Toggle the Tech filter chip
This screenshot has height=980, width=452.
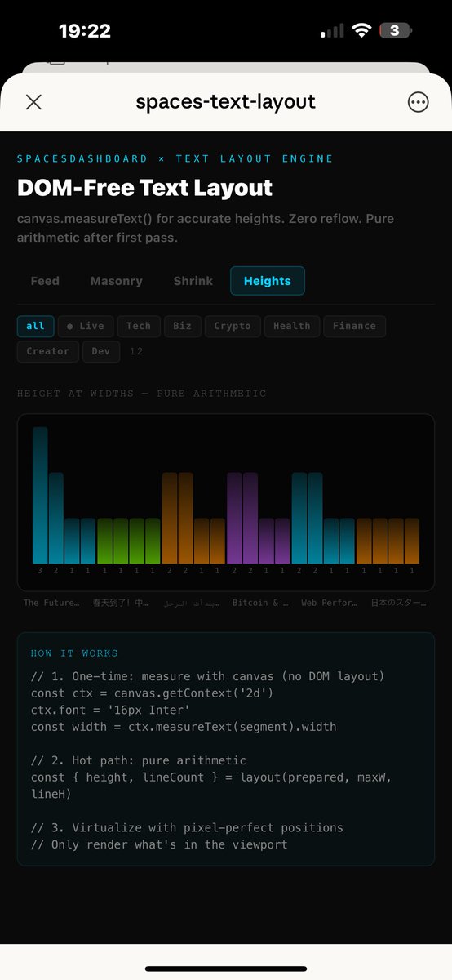pyautogui.click(x=139, y=326)
